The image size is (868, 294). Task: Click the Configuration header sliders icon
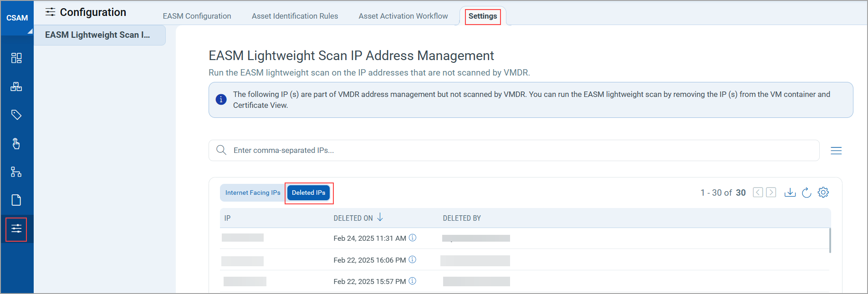(x=51, y=12)
